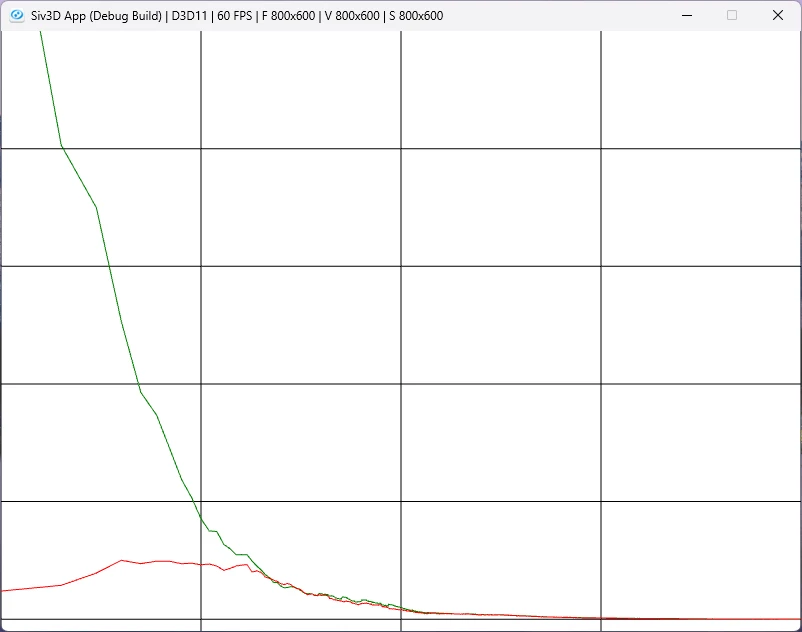
Task: Click where the green curve crosses the first vertical gridline
Action: point(201,518)
